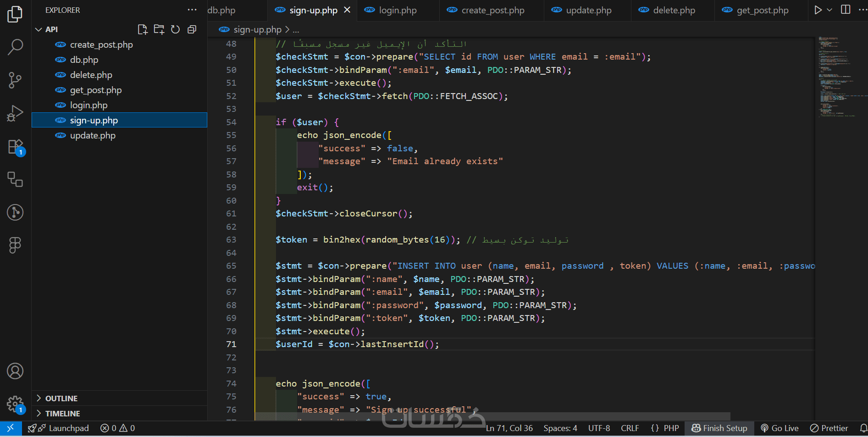This screenshot has width=868, height=437.
Task: Create a new file in API folder
Action: [143, 29]
